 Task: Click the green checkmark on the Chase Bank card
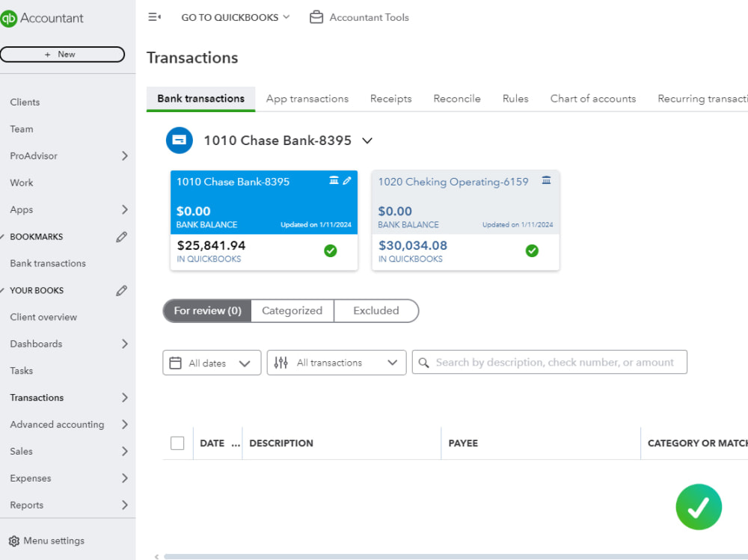(x=331, y=250)
